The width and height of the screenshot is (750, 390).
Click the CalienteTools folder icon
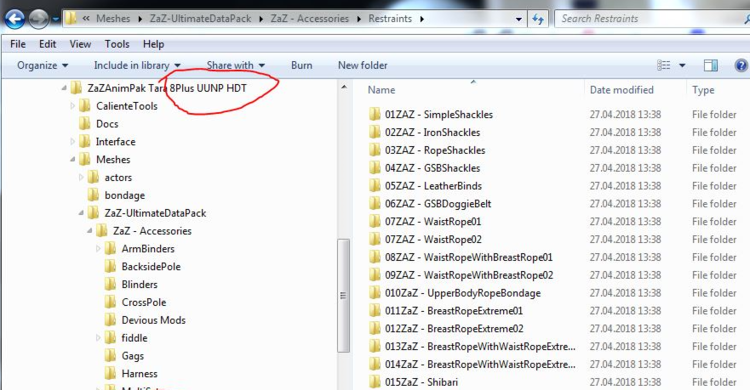coord(85,105)
